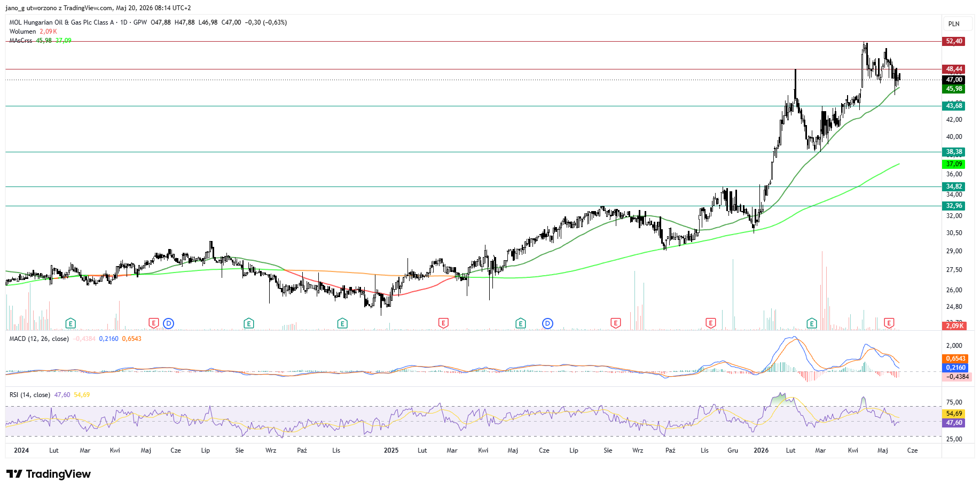Open the blue dividend marker near Cze 2024
The width and height of the screenshot is (980, 490).
pos(169,323)
